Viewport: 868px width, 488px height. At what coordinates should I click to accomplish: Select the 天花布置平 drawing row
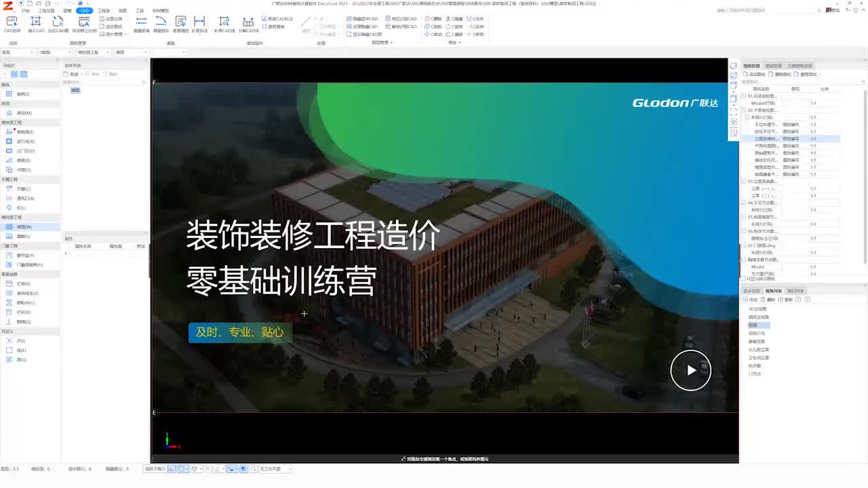coord(790,125)
